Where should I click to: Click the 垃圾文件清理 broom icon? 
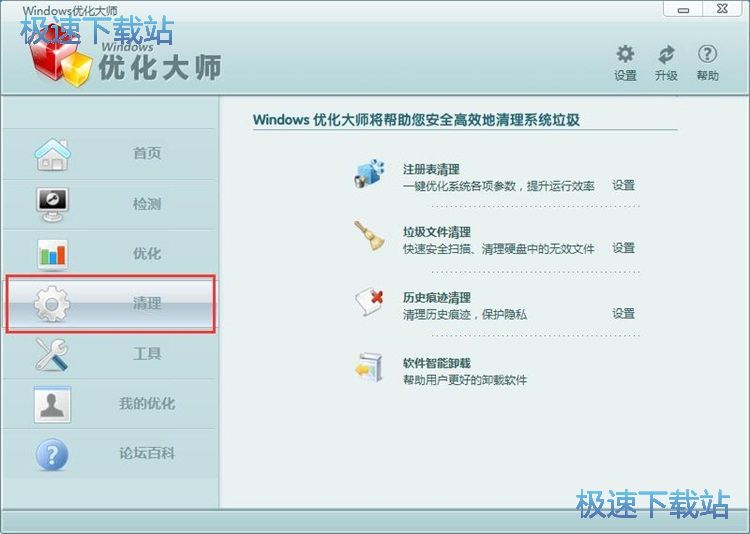(369, 235)
